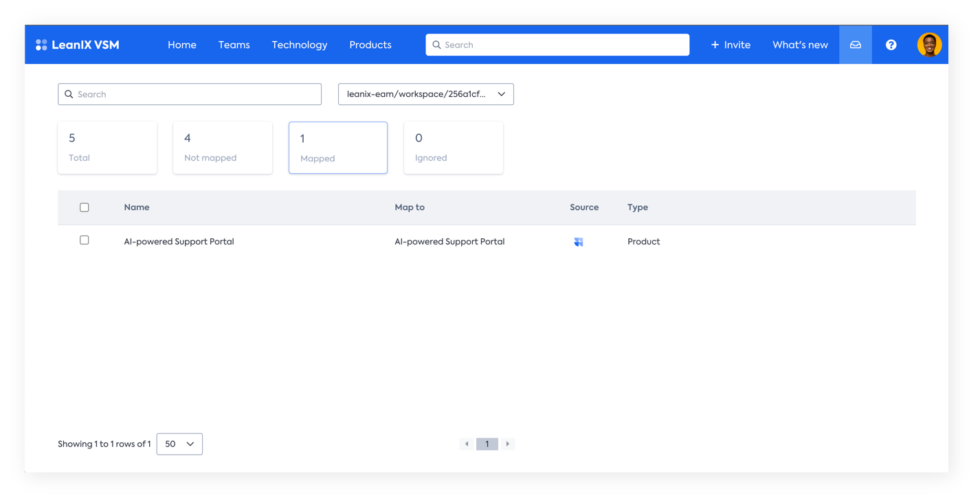Click the Map to column header
The image size is (980, 504).
tap(410, 207)
